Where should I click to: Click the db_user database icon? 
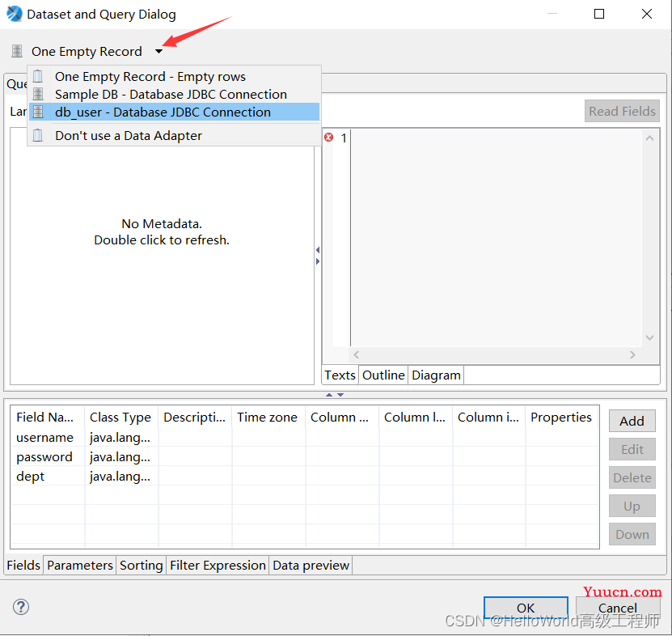[38, 112]
